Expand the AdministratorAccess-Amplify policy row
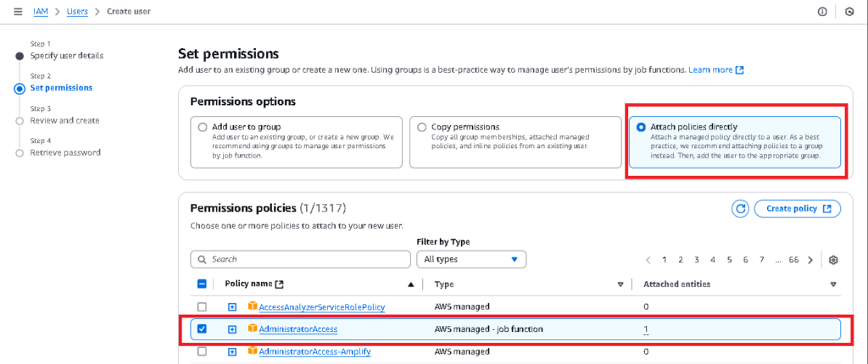 pyautogui.click(x=232, y=351)
